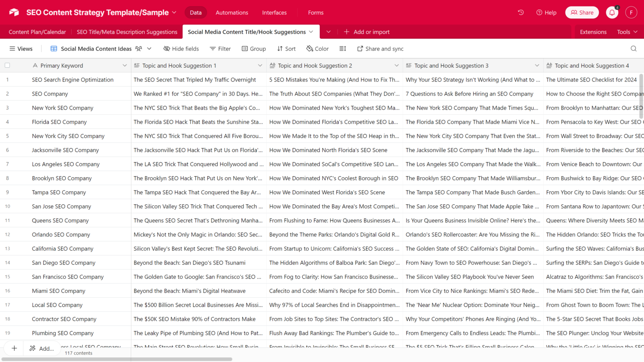Click the plus icon to add a record
This screenshot has width=644, height=362.
tap(14, 348)
